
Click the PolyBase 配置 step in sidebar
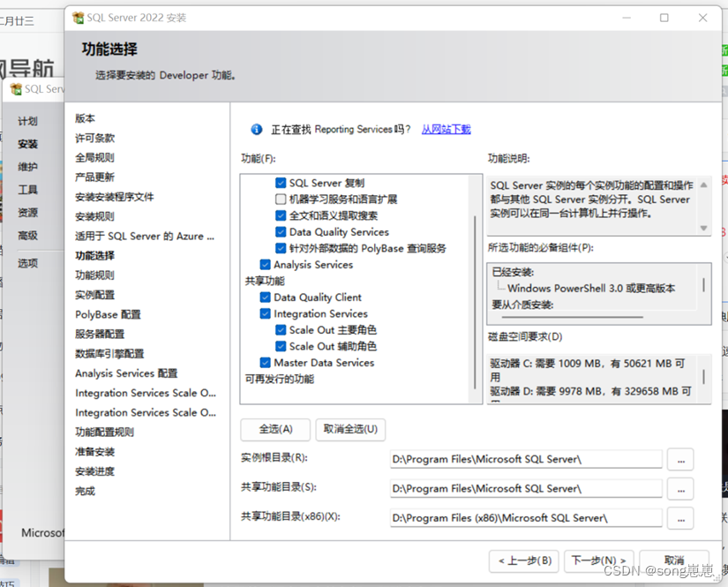coord(108,314)
